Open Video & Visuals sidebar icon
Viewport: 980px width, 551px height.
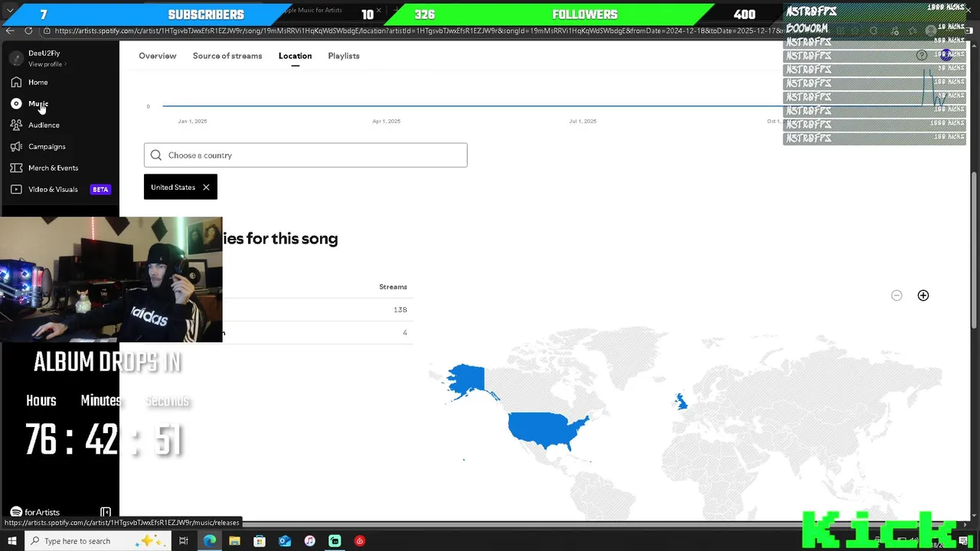16,189
